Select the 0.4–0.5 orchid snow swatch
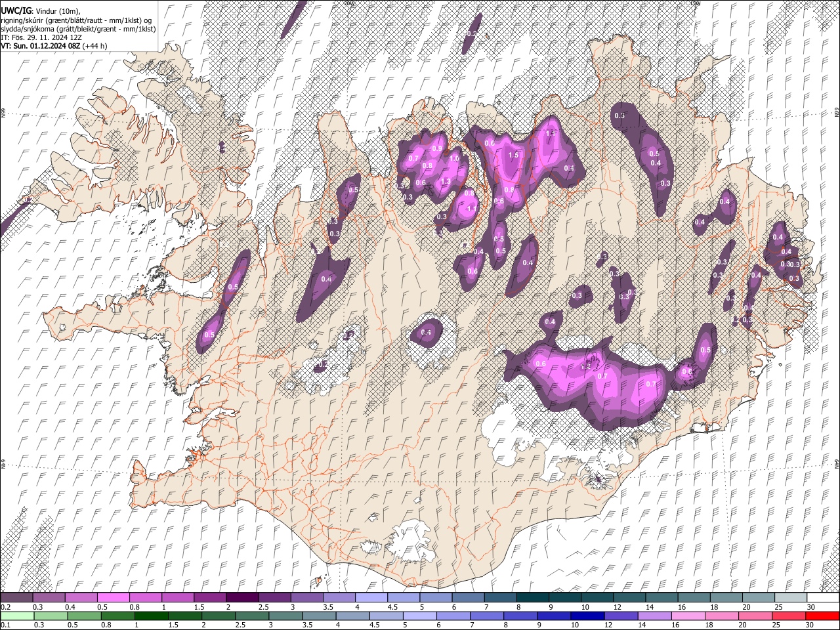Image resolution: width=840 pixels, height=630 pixels. 81,598
